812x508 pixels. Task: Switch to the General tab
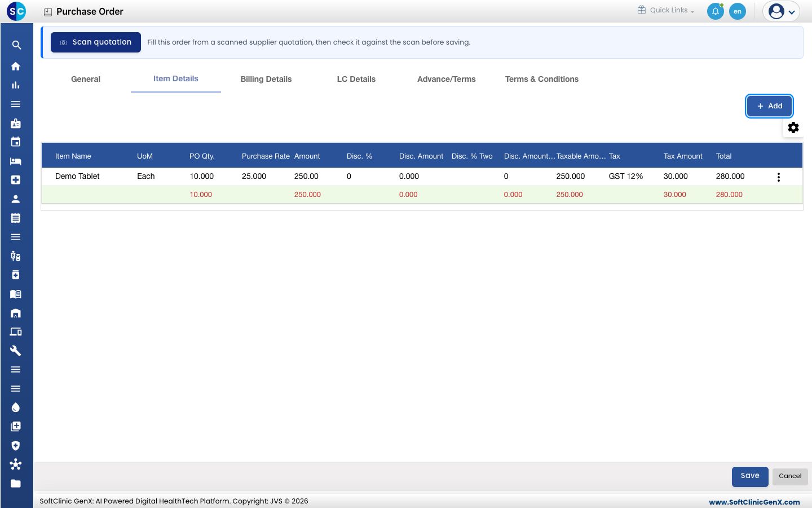tap(86, 79)
